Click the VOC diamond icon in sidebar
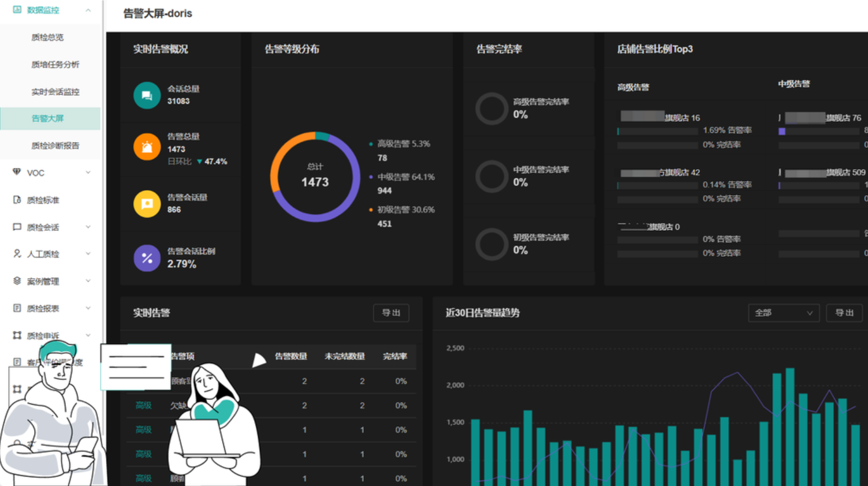 pos(17,172)
